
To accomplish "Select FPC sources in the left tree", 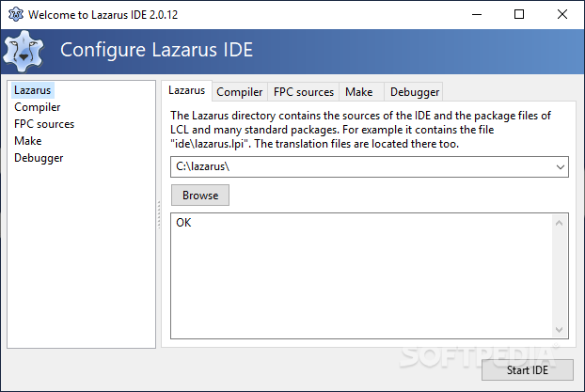I will pos(44,124).
